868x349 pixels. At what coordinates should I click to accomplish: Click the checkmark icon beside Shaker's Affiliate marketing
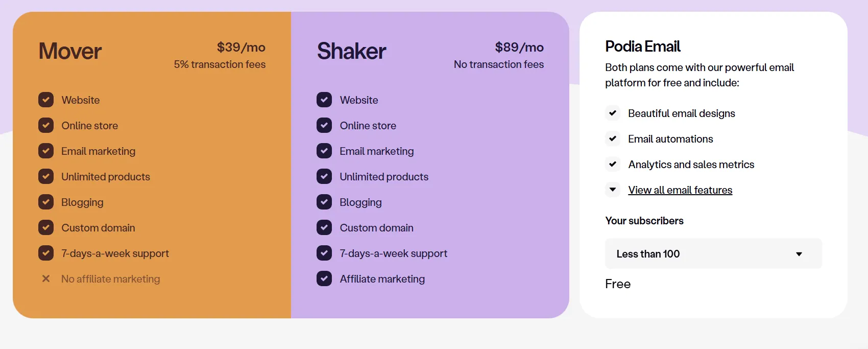pos(324,278)
